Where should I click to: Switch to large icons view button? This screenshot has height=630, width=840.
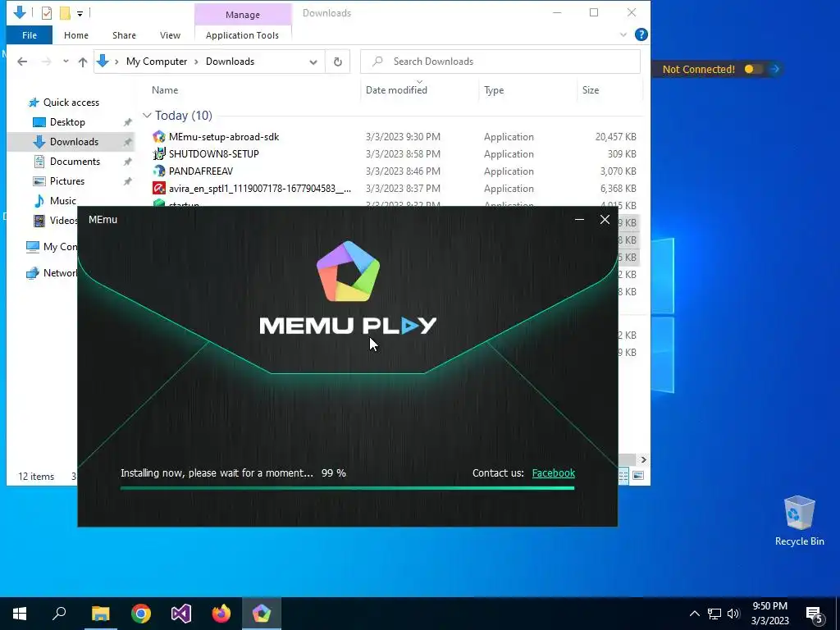point(638,475)
